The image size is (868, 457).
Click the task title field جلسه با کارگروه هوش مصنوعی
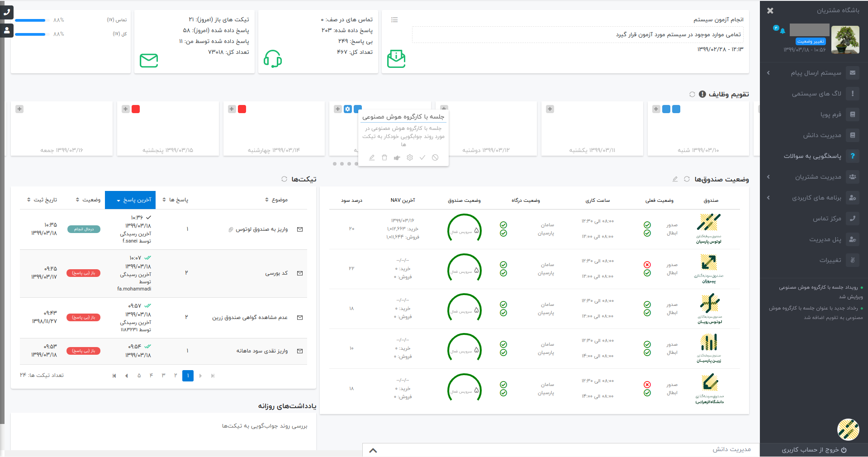(403, 117)
